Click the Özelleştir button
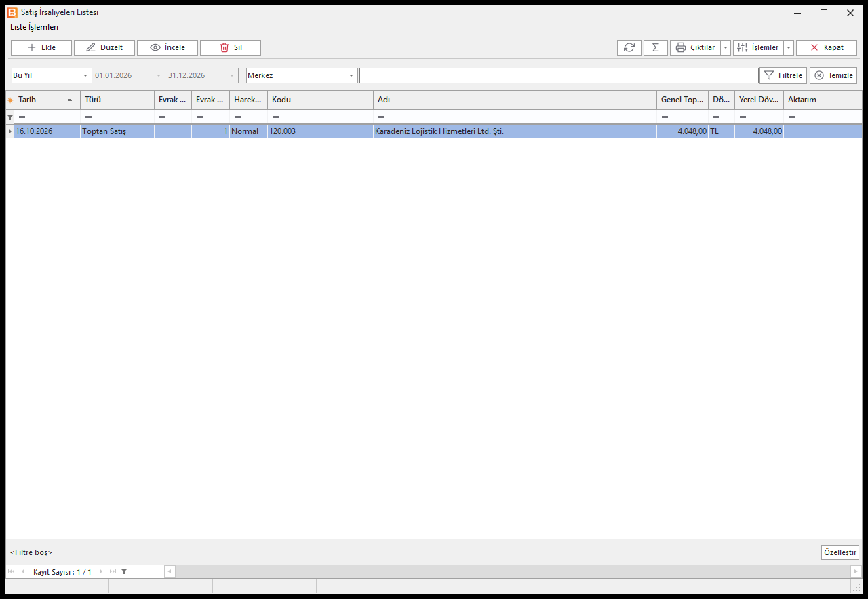868x599 pixels. 840,552
